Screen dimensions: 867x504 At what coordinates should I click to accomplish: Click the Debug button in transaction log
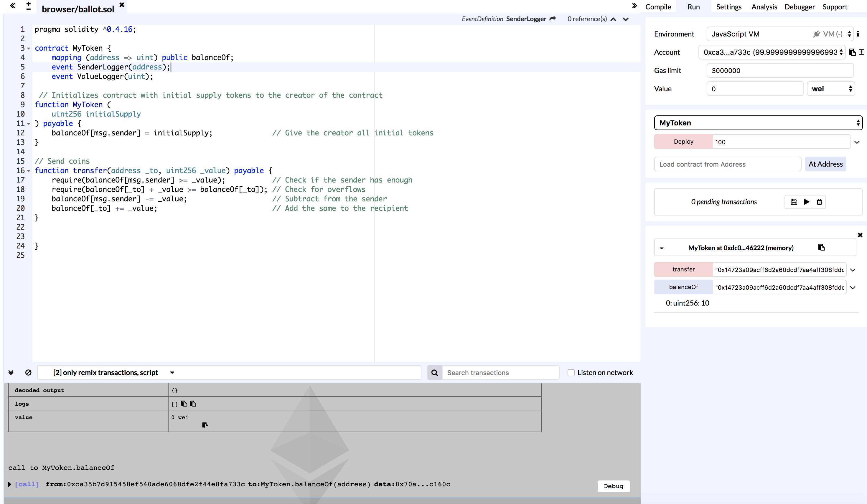pyautogui.click(x=613, y=485)
